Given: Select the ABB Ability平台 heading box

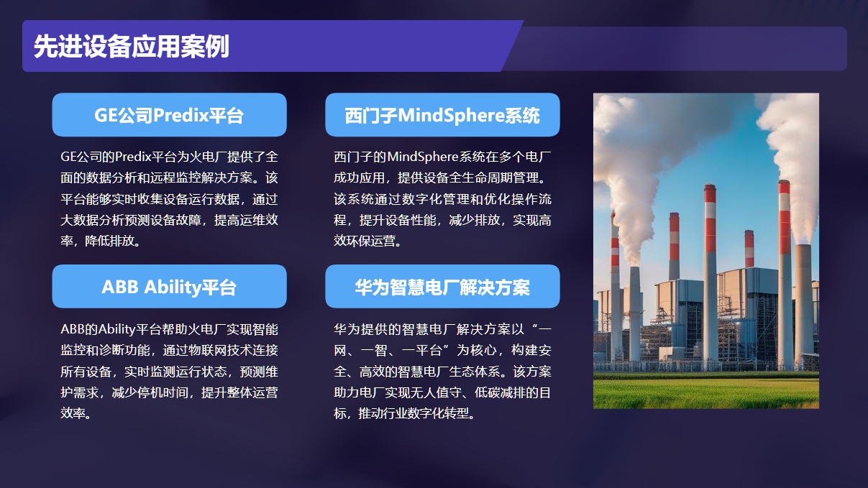Looking at the screenshot, I should pyautogui.click(x=170, y=287).
